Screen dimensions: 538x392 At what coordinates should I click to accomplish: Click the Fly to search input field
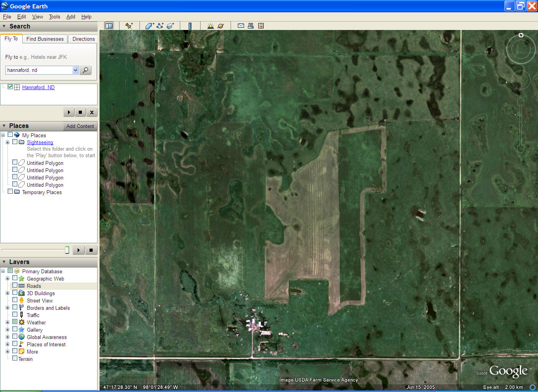click(39, 70)
